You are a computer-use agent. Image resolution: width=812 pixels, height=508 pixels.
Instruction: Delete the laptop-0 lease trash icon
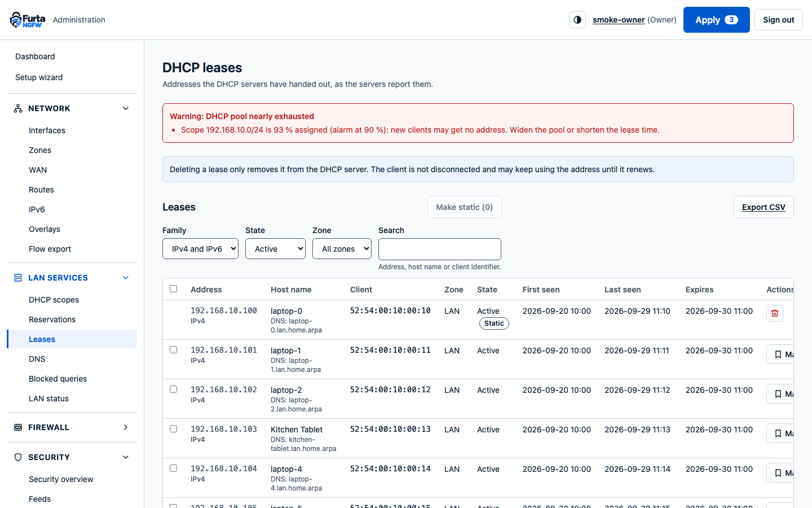(775, 313)
